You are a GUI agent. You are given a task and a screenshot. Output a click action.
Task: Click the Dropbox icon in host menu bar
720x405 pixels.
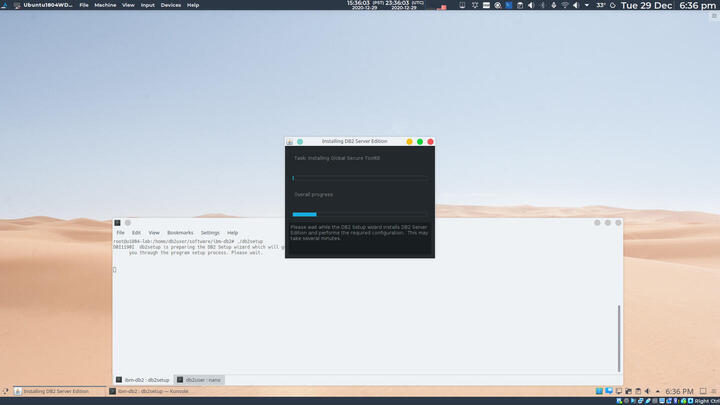click(475, 5)
